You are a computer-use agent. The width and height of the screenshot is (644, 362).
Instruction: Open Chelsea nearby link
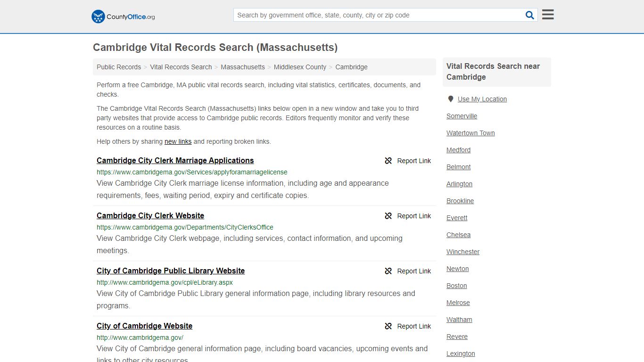pyautogui.click(x=458, y=235)
